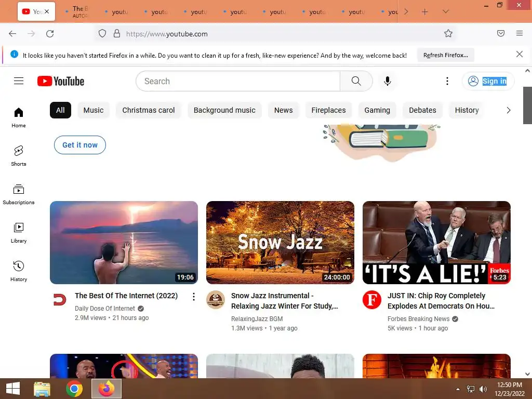Go back with the browser back arrow
This screenshot has height=399, width=532.
pyautogui.click(x=12, y=34)
